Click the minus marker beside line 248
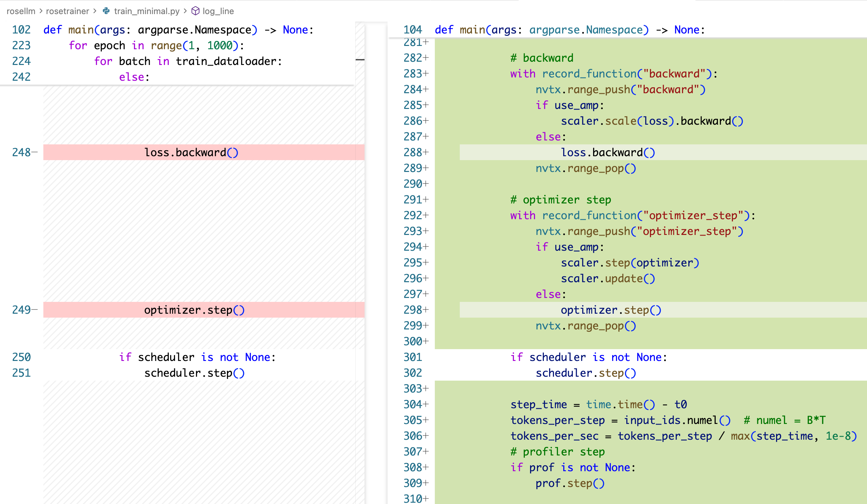This screenshot has width=867, height=504. point(34,152)
